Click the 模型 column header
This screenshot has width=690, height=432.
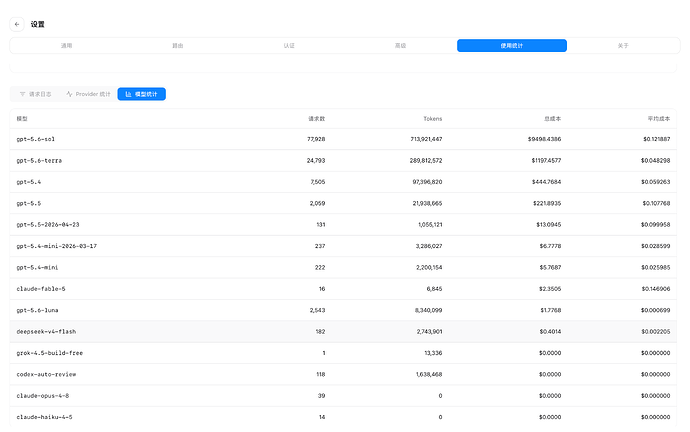tap(22, 119)
